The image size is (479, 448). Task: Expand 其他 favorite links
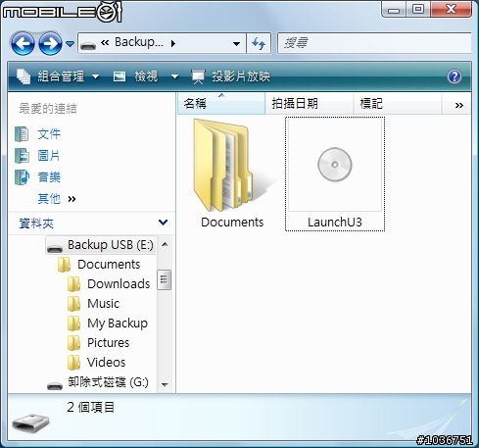click(57, 199)
